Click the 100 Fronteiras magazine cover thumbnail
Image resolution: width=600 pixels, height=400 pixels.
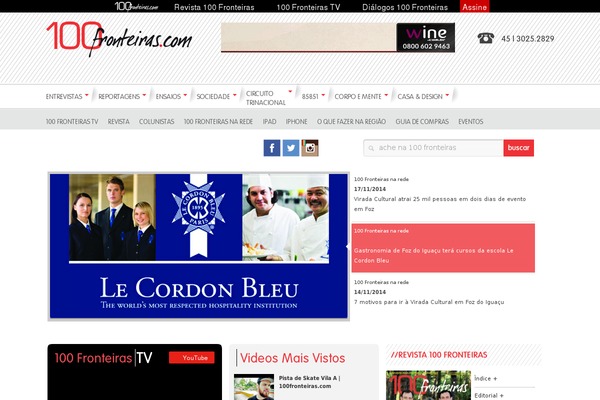pyautogui.click(x=428, y=385)
